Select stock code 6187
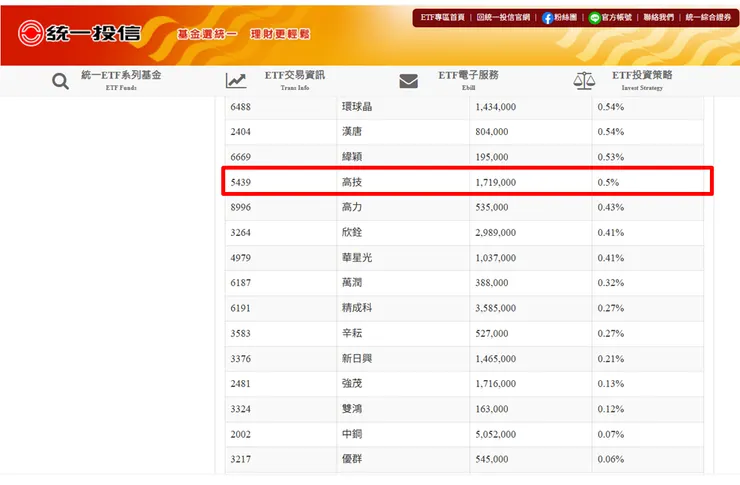The image size is (740, 485). point(240,283)
